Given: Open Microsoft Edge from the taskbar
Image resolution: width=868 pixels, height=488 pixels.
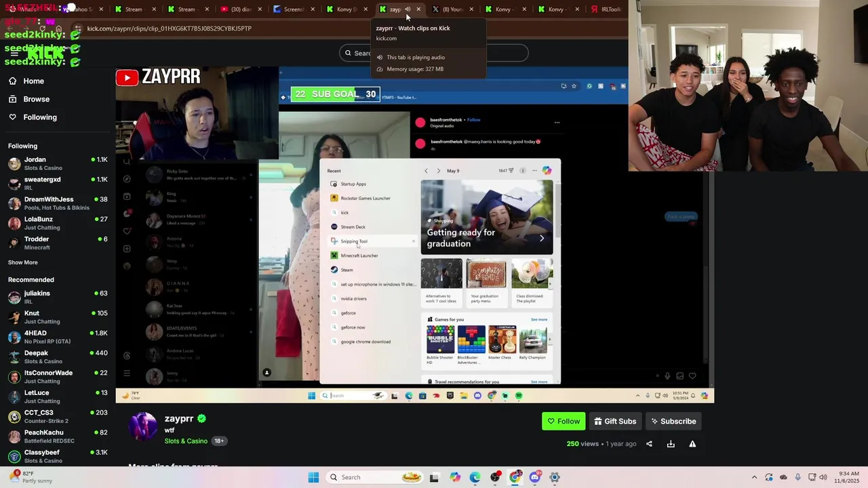Looking at the screenshot, I should pos(475,477).
